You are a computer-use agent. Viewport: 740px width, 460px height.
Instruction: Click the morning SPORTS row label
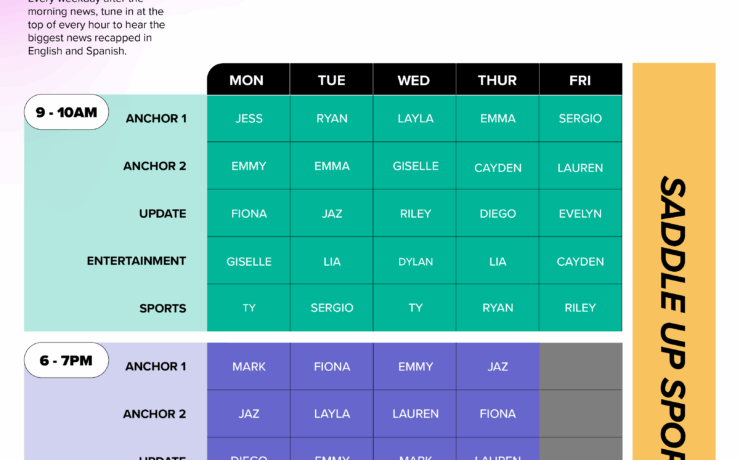[x=162, y=308]
